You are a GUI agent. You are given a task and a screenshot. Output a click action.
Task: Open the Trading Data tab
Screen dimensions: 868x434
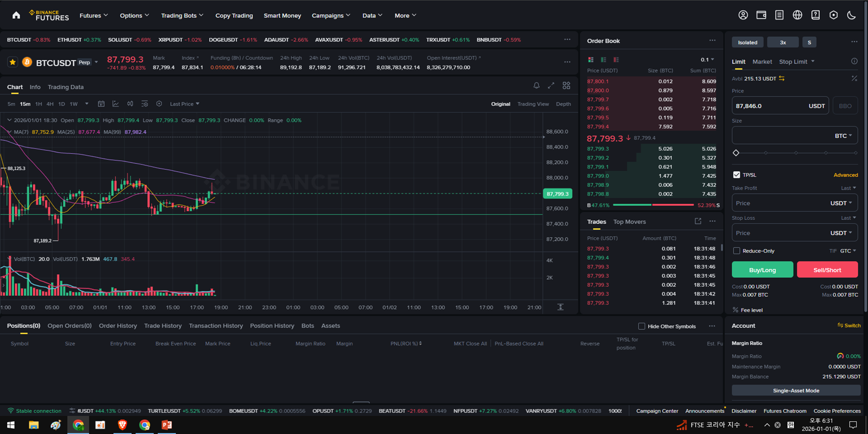point(66,87)
